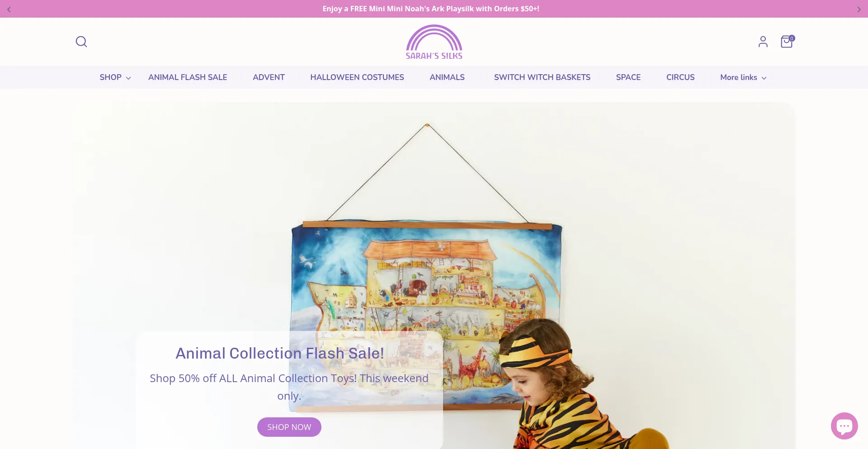
Task: Go to the SPACE collection link
Action: (628, 77)
